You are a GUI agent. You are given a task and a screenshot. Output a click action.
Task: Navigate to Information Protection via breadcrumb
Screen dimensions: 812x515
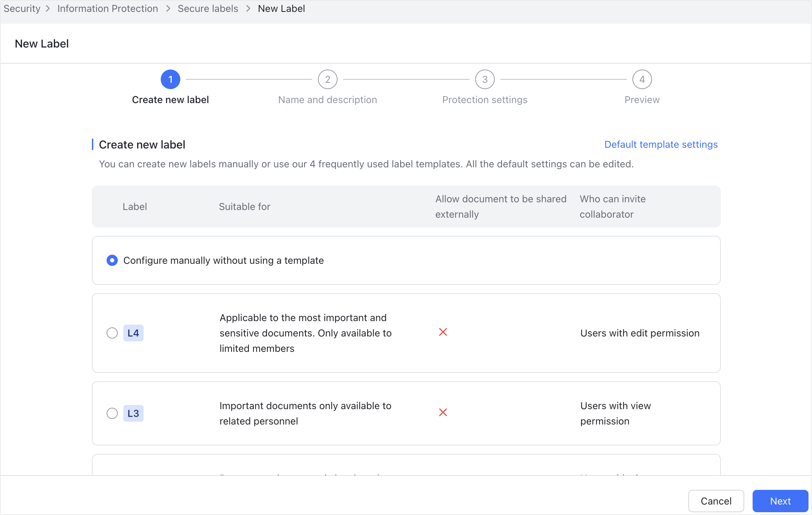point(108,8)
